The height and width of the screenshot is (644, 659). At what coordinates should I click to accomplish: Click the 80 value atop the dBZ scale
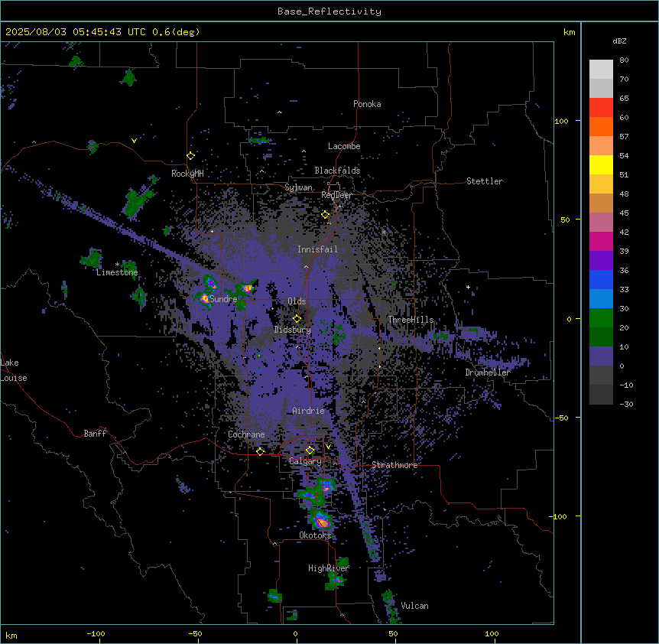coord(624,60)
